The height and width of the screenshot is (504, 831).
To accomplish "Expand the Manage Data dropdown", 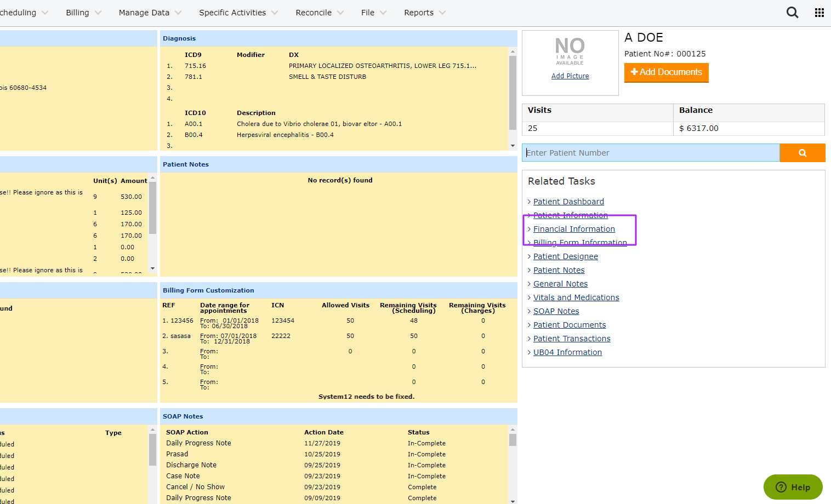I will (150, 13).
